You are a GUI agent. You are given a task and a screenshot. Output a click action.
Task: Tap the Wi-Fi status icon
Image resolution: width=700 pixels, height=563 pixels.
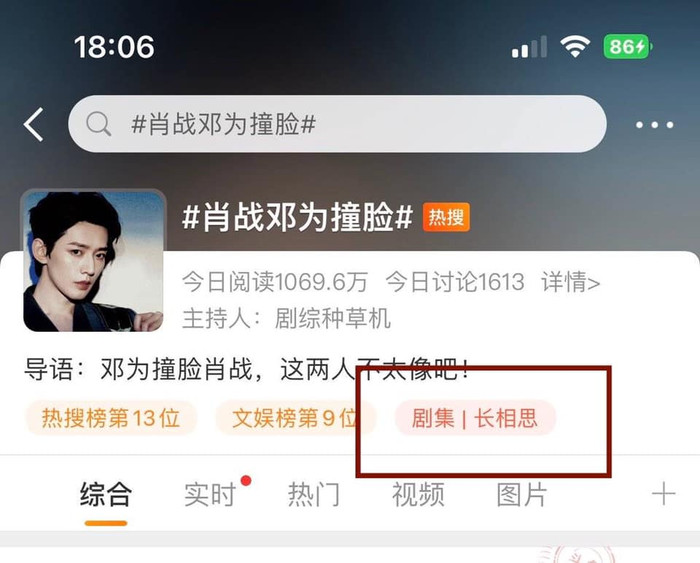(575, 46)
